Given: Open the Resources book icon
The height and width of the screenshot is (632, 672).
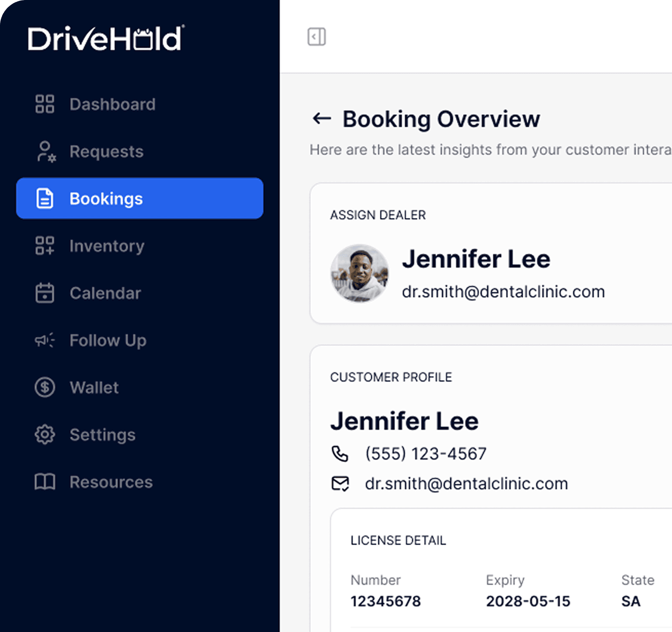Looking at the screenshot, I should tap(44, 482).
